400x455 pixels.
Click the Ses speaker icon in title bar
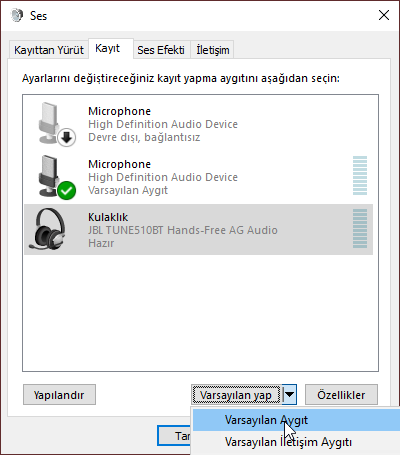(x=17, y=15)
